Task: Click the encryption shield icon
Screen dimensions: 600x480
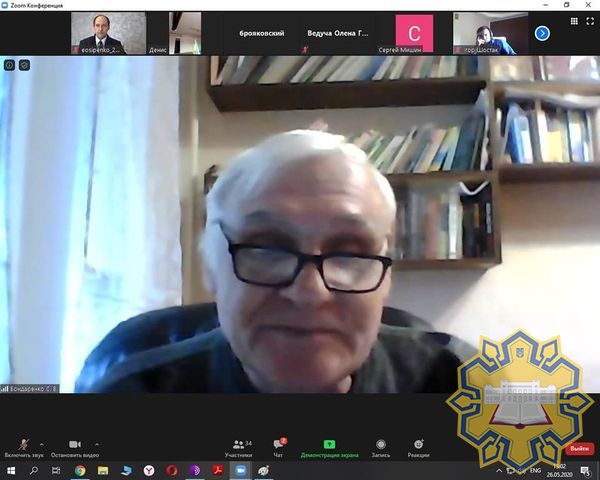Action: point(24,65)
